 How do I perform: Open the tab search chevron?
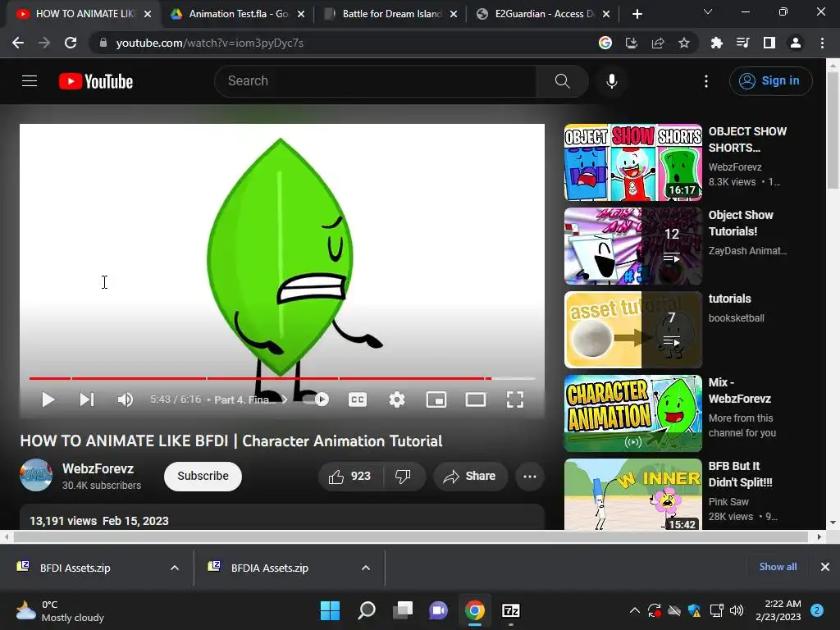(708, 11)
